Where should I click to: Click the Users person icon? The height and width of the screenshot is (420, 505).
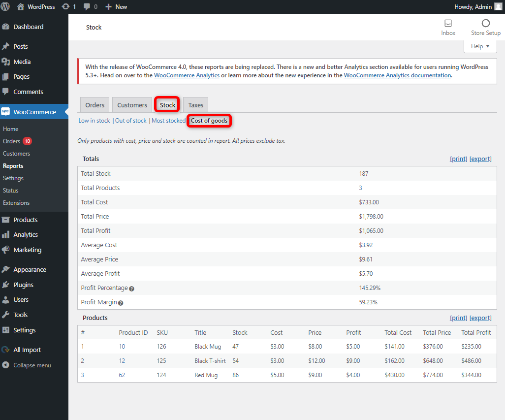(5, 299)
